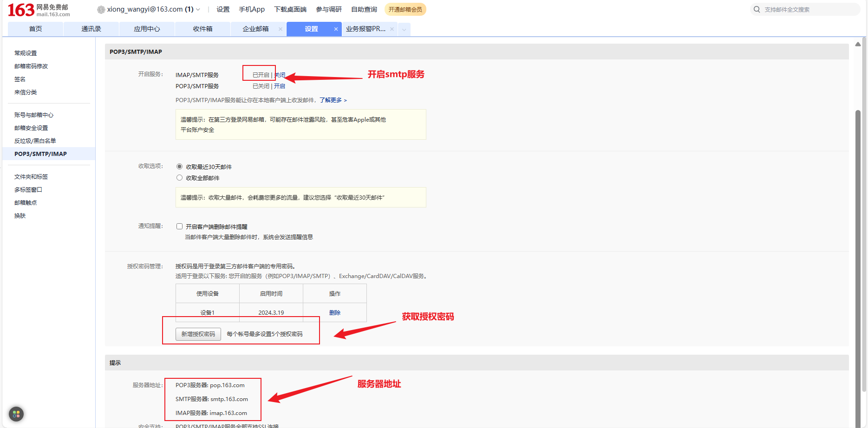
Task: Select the 收取全部邮件 radio option
Action: click(179, 178)
